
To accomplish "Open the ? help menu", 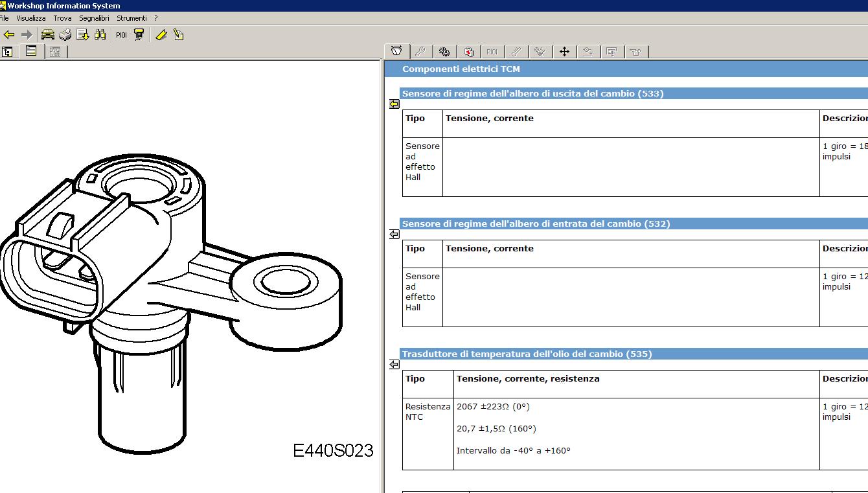I will (156, 18).
